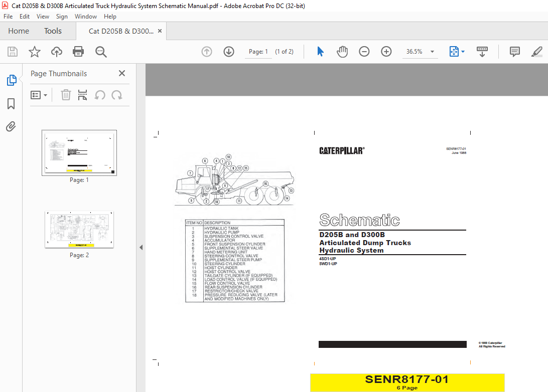Switch to the Tools tab
Viewport: 548px width, 392px height.
click(x=53, y=31)
